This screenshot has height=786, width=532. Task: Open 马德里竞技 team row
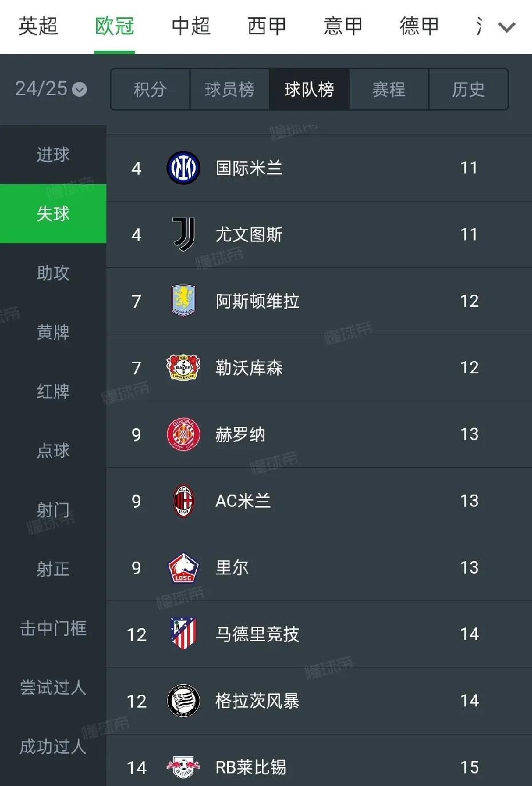[319, 634]
